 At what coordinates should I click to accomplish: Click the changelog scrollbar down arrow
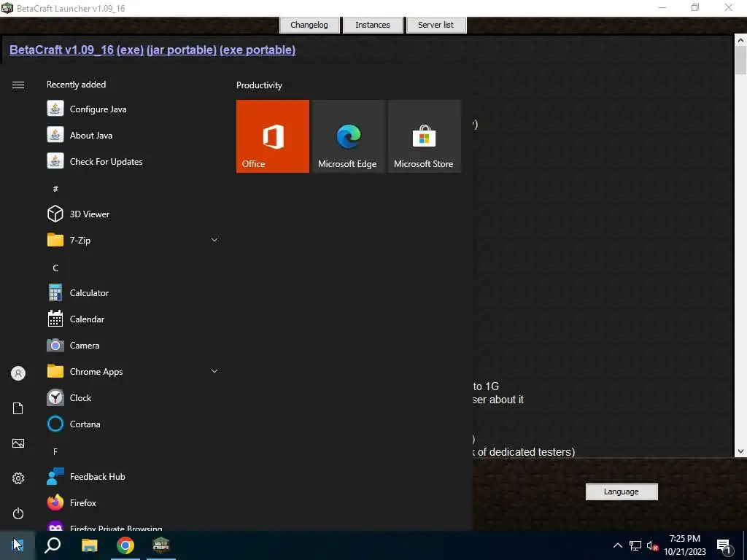[x=740, y=451]
